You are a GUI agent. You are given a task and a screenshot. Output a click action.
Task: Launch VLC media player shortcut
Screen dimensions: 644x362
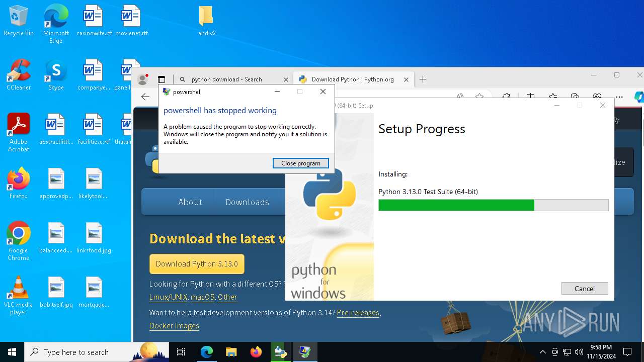tap(19, 296)
